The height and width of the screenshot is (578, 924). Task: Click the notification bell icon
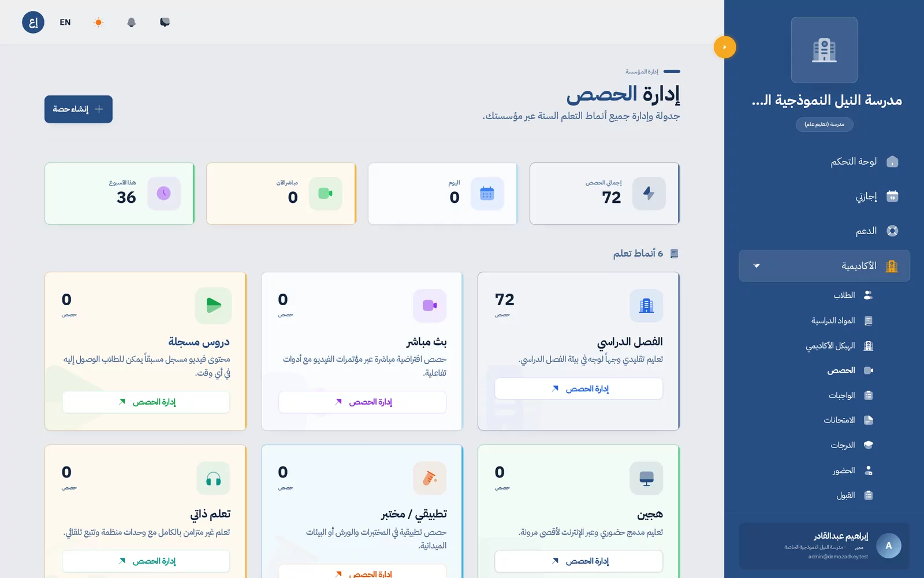[132, 23]
